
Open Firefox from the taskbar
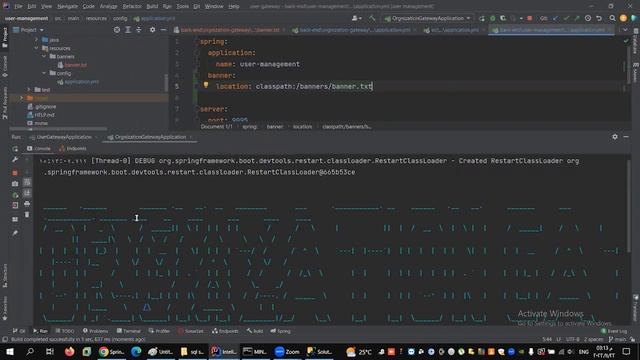(x=69, y=351)
